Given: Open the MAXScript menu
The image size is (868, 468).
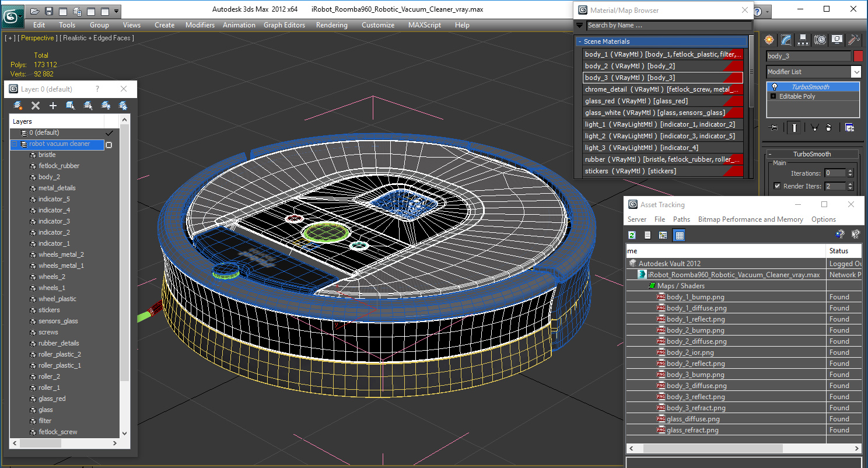Looking at the screenshot, I should 425,25.
